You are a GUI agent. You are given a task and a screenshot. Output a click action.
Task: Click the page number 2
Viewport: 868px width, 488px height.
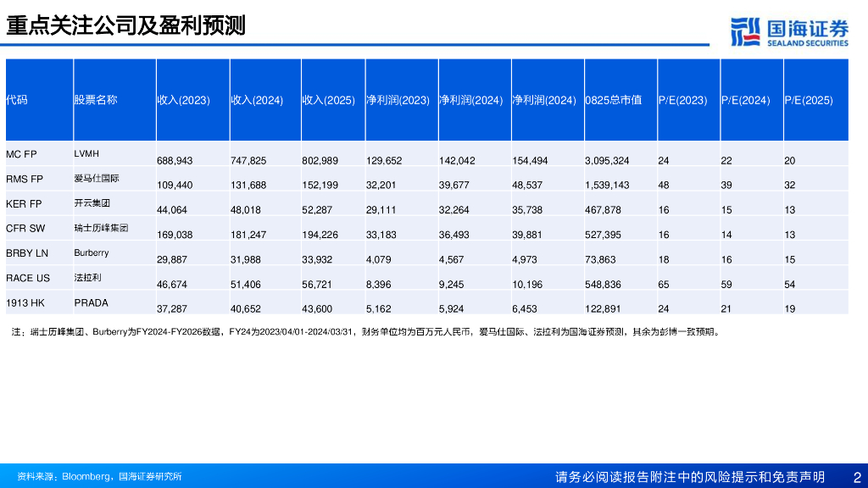[x=857, y=477]
